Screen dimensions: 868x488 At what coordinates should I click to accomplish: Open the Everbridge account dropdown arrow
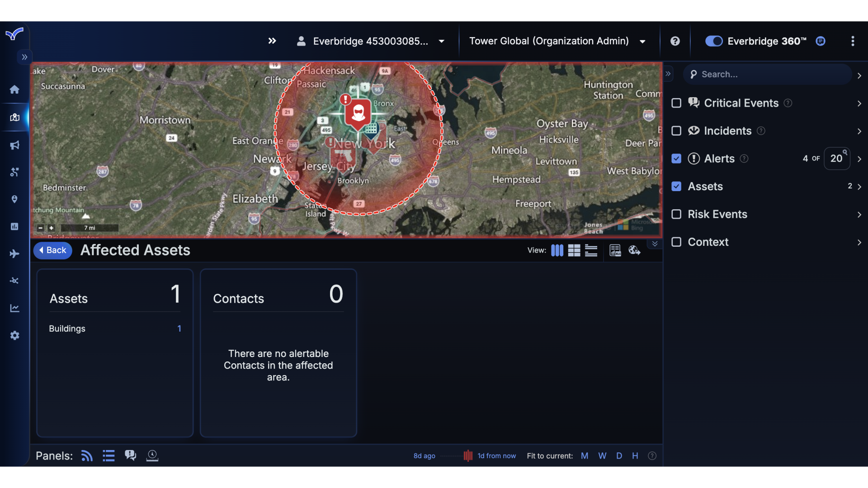pos(441,41)
